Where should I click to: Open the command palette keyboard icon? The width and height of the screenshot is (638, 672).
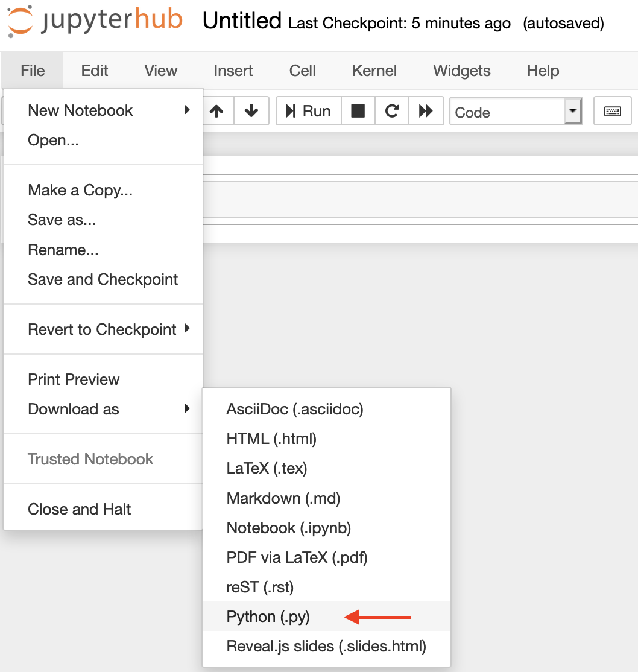point(612,111)
